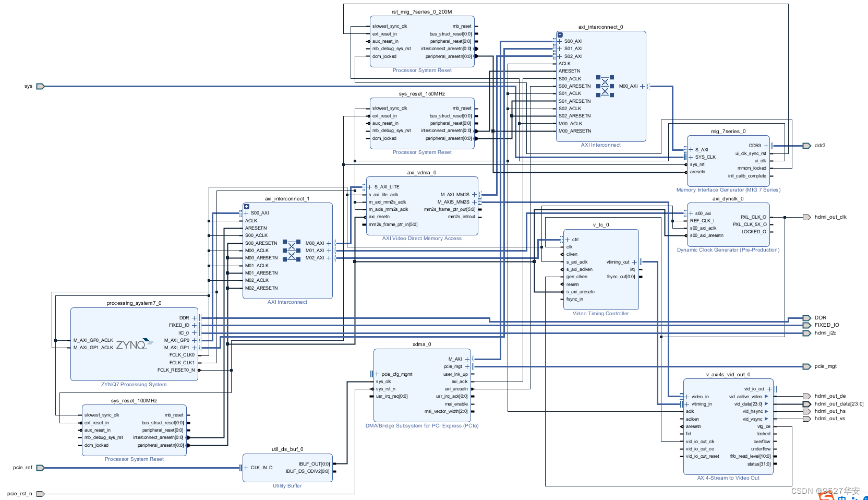
Task: Click the Dynamic Clock Generator (Pre-Production) label
Action: [728, 250]
